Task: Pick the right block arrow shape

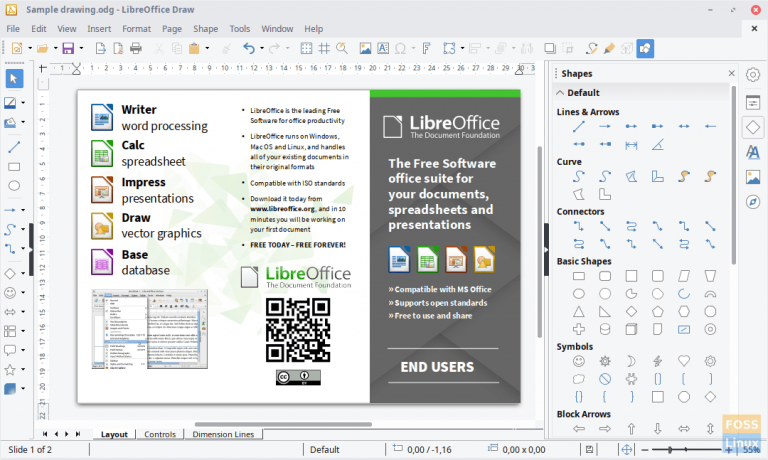Action: pyautogui.click(x=605, y=429)
